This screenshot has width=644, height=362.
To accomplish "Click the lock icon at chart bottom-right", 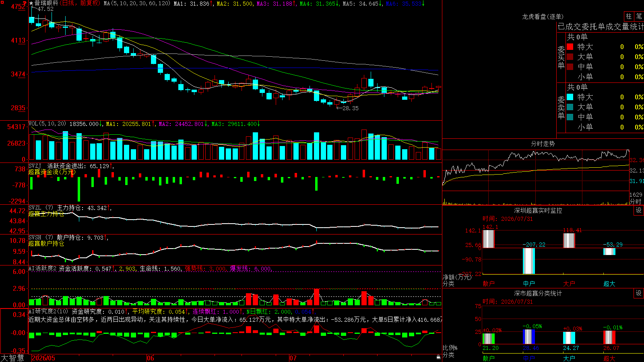I will point(439,357).
